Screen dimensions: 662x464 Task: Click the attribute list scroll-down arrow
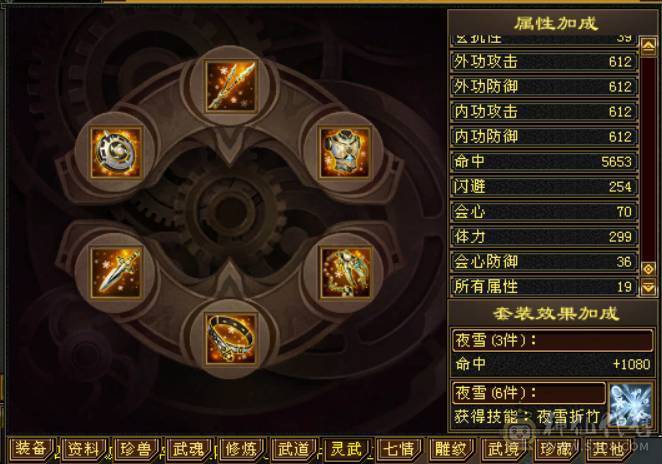[x=648, y=287]
